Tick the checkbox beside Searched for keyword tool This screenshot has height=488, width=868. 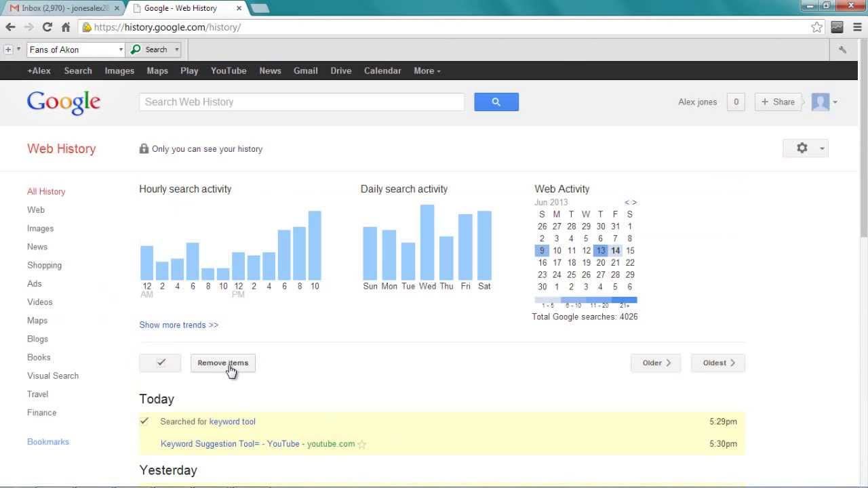coord(144,421)
